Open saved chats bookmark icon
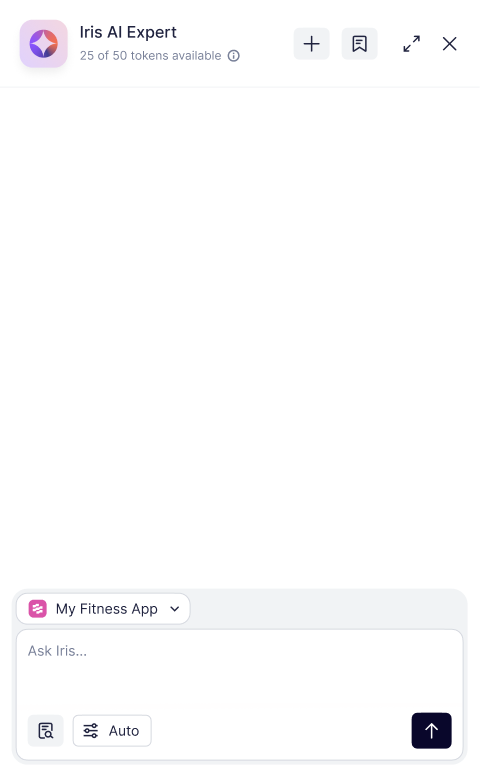This screenshot has height=777, width=480. 360,44
